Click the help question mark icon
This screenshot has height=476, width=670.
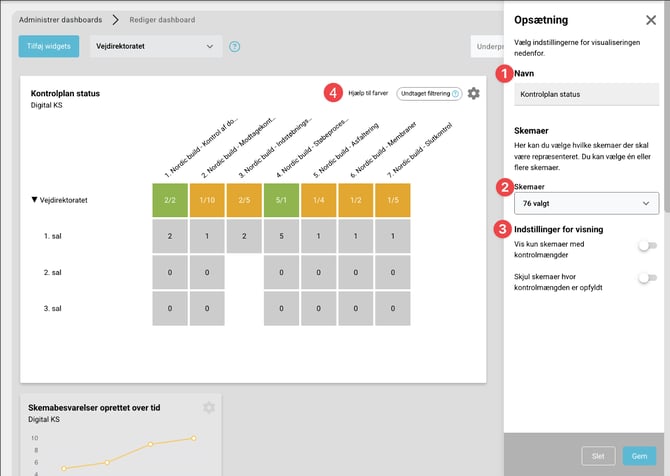[x=235, y=46]
